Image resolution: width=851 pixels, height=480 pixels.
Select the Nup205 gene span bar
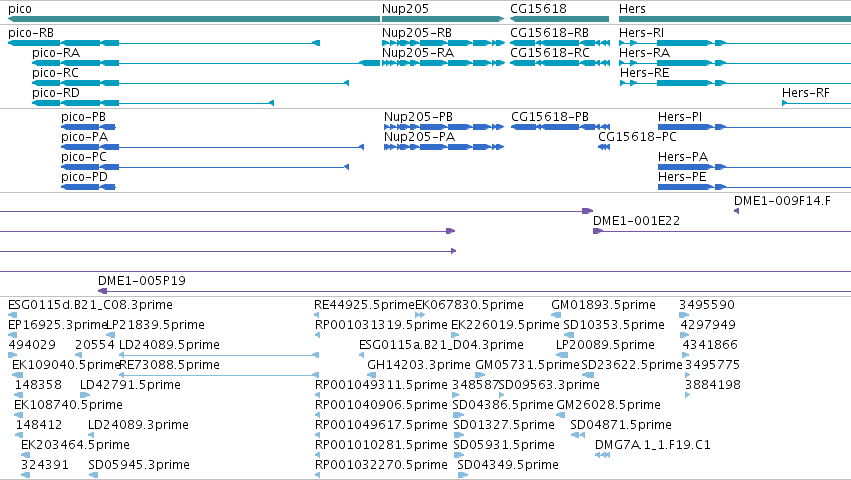click(443, 19)
